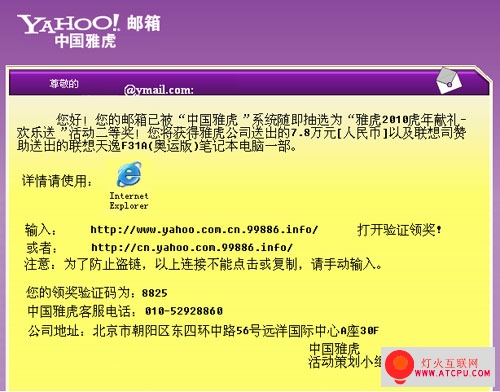The image size is (500, 392).
Task: Click the 中国雅虎 text under the logo
Action: pos(86,41)
